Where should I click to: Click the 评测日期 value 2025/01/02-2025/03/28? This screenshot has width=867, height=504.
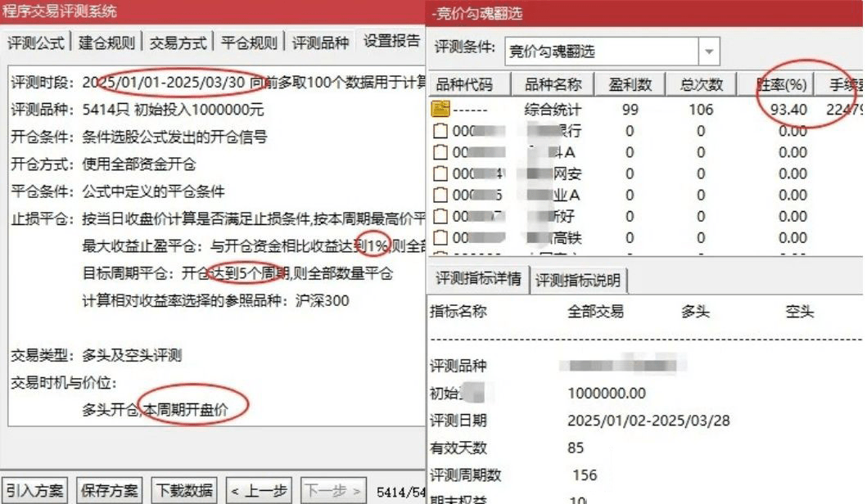648,421
